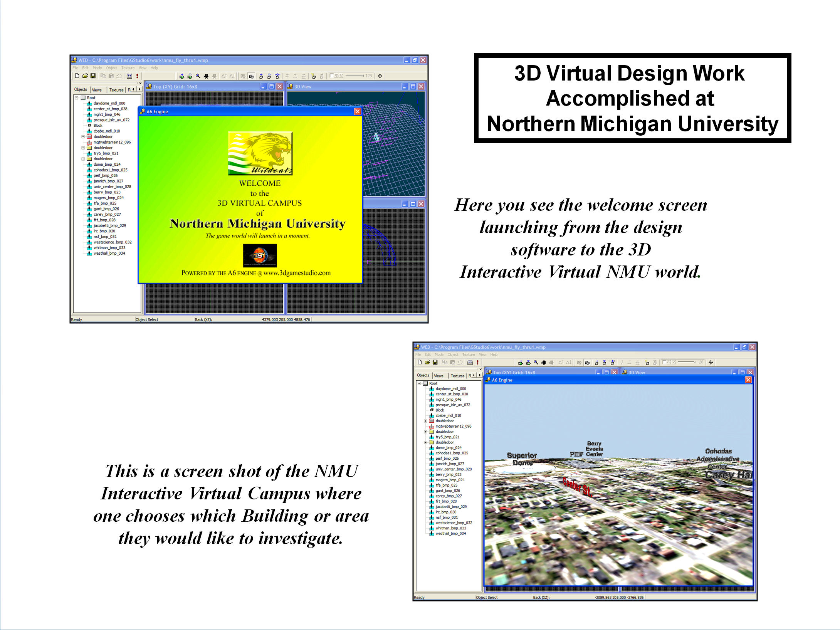Viewport: 840px width, 630px height.
Task: Click the Save disk icon in the upper WED toolbar
Action: click(93, 76)
